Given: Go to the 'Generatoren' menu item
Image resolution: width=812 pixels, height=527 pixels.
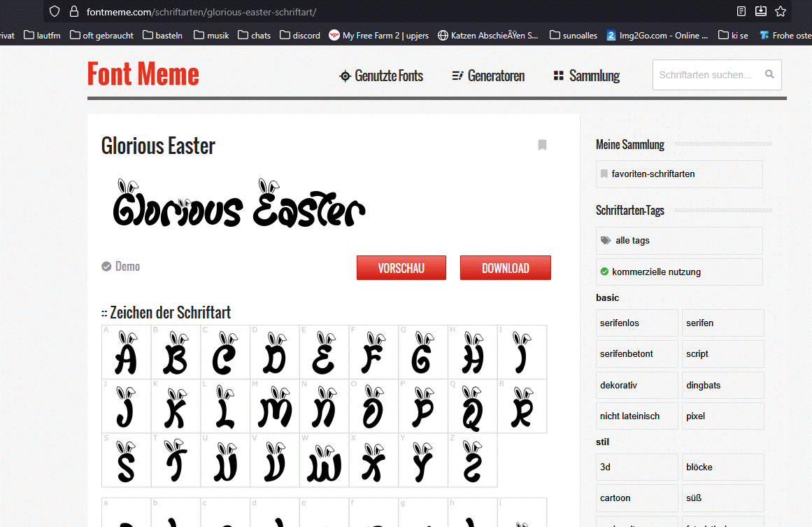Looking at the screenshot, I should (x=488, y=76).
